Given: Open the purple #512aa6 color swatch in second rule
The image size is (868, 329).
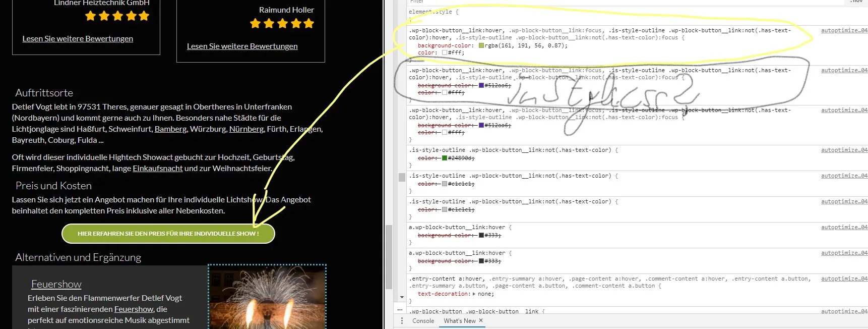Looking at the screenshot, I should click(x=481, y=85).
